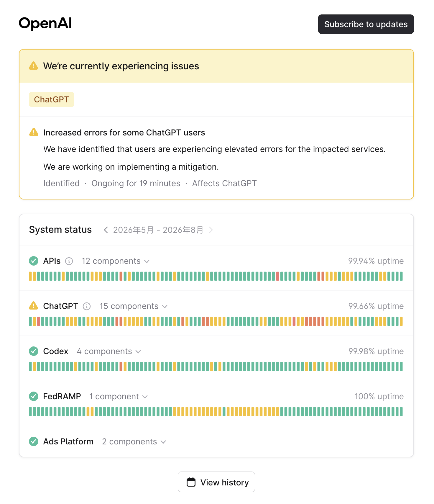Go to next date range with right chevron

211,230
